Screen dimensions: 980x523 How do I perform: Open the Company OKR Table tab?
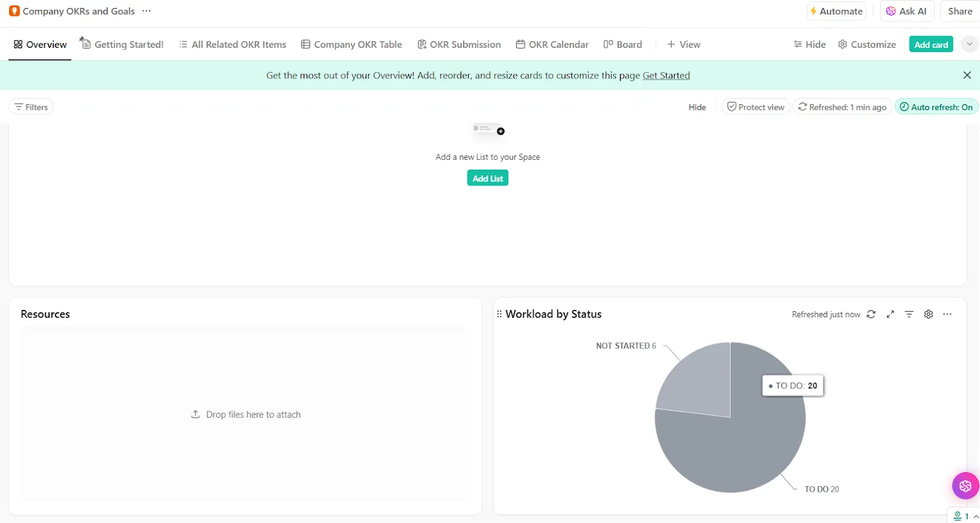(352, 45)
